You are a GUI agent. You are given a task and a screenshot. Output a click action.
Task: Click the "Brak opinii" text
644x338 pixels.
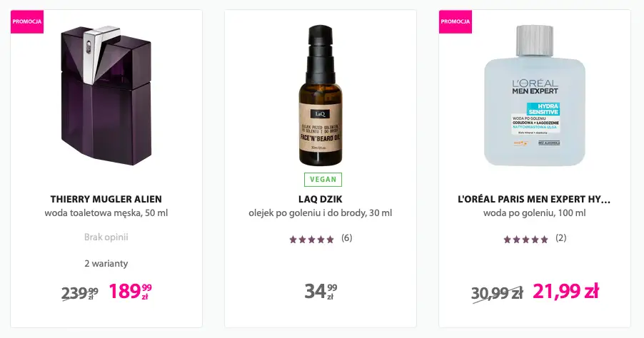click(x=106, y=237)
